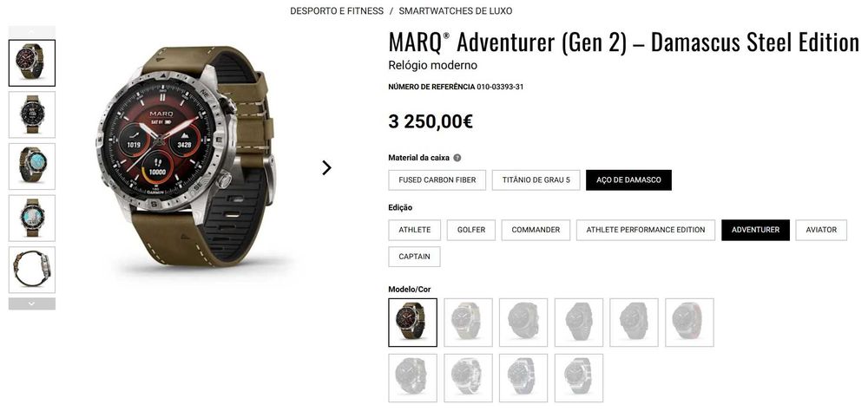Viewport: 868px width, 411px height.
Task: Move thumbnail list up with top chevron
Action: (x=31, y=31)
